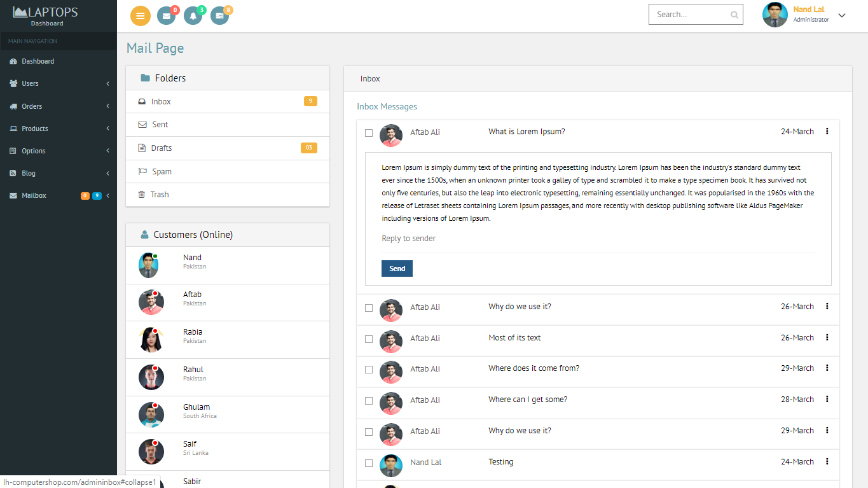Expand the Blog chevron arrow
Screen dimensions: 868x488
pyautogui.click(x=107, y=173)
